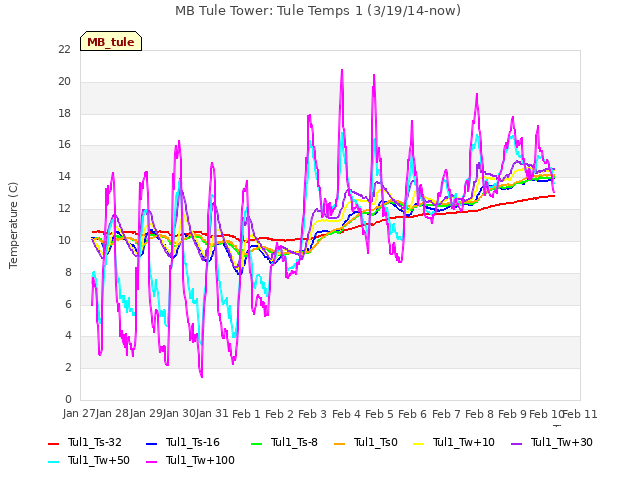Click the 12 y-axis tick value
The height and width of the screenshot is (480, 640).
click(x=64, y=209)
